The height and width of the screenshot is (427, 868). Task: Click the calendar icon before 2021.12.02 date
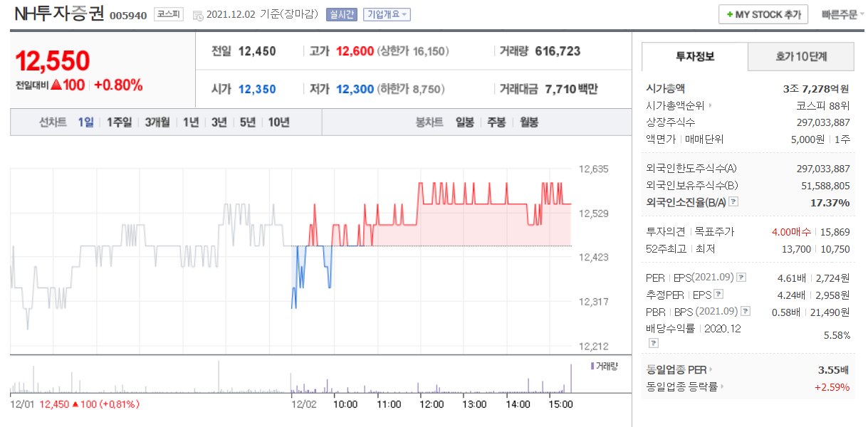[x=197, y=15]
